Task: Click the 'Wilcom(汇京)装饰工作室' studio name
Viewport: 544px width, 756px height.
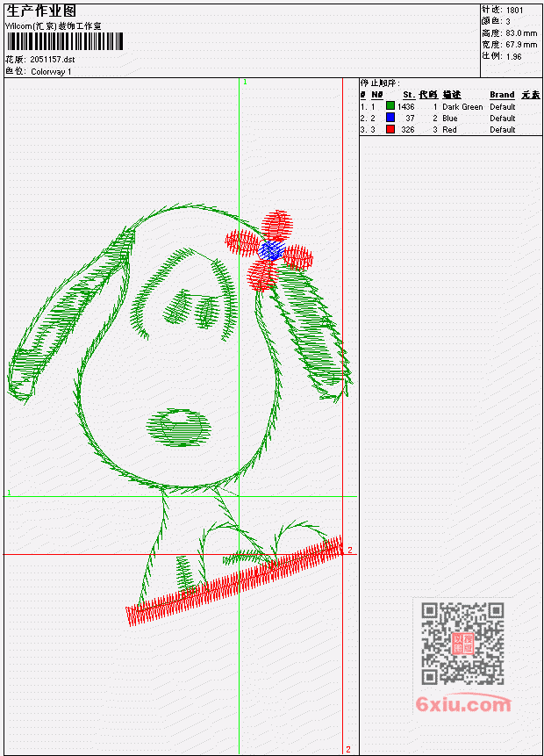Action: click(53, 26)
